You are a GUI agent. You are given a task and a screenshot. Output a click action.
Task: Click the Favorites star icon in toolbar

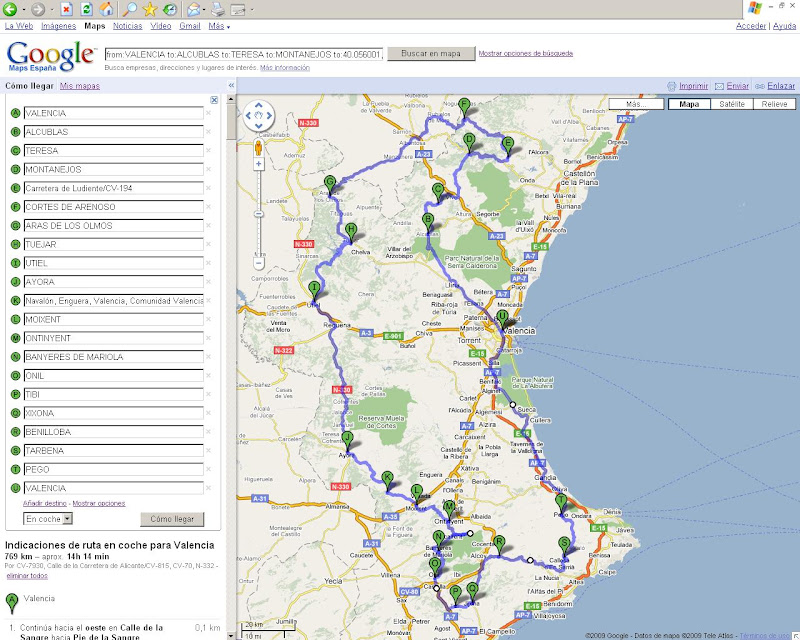[x=149, y=9]
